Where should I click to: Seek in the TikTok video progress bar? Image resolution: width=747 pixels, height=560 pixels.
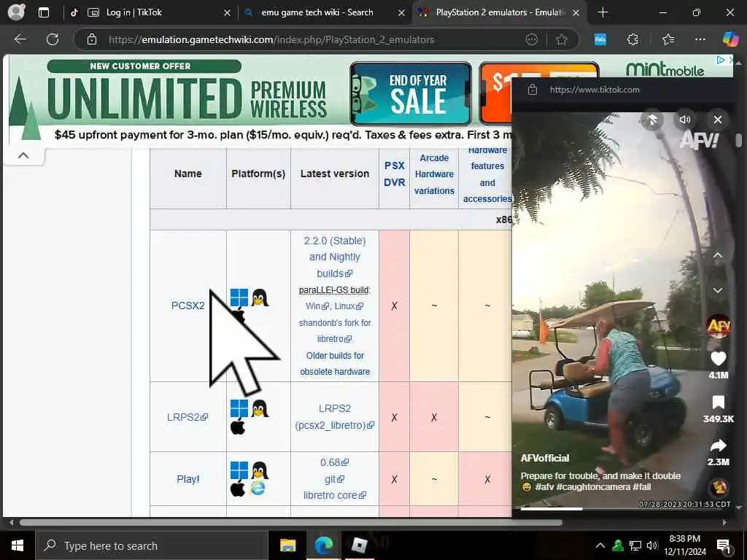click(x=622, y=509)
